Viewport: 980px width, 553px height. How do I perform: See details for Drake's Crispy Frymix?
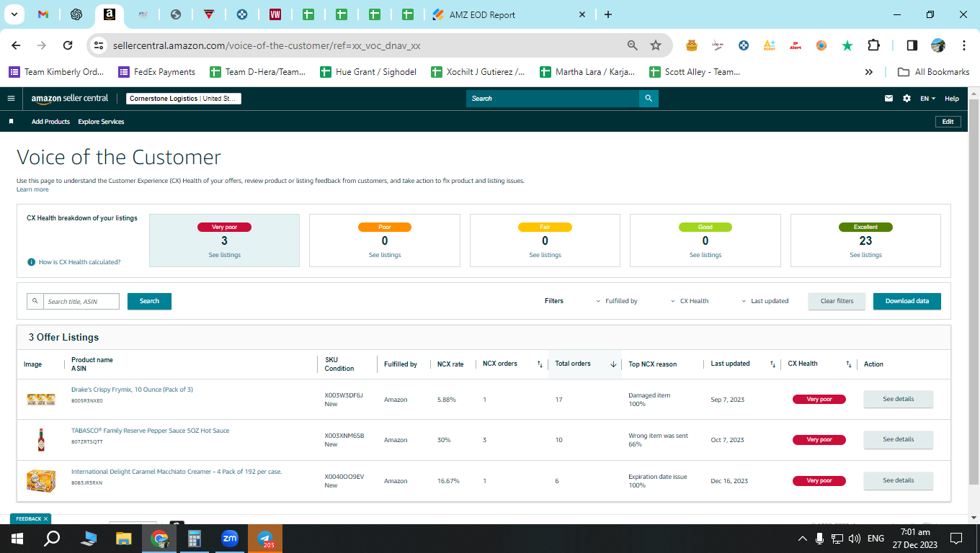tap(898, 399)
